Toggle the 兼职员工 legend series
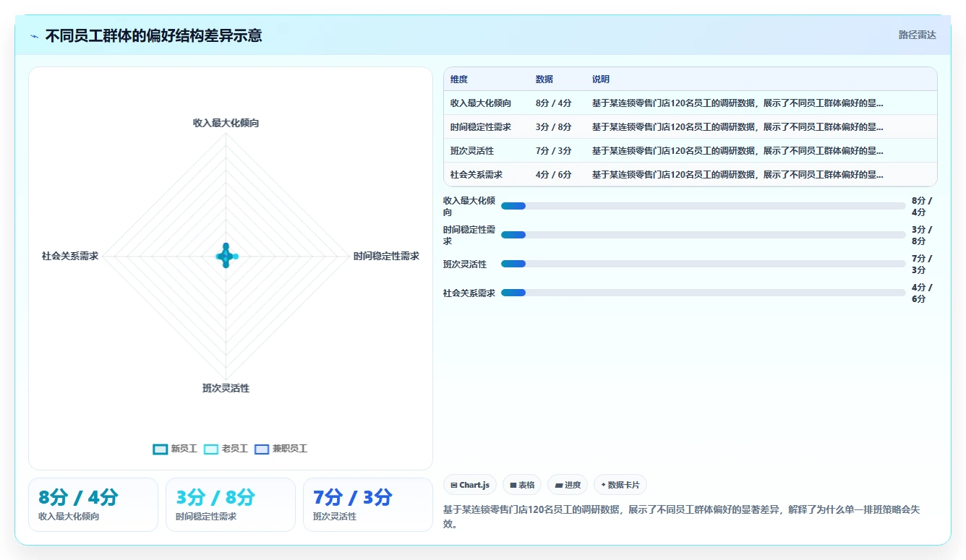966x560 pixels. coord(281,449)
